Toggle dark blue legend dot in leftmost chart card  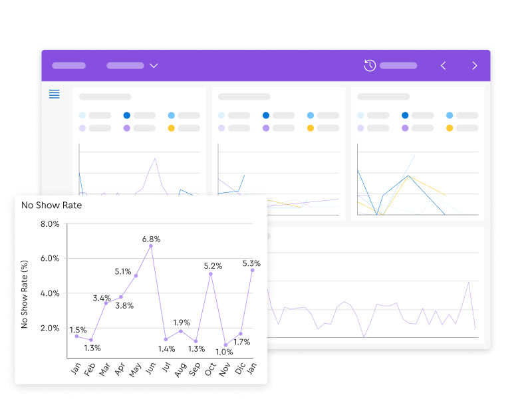127,115
